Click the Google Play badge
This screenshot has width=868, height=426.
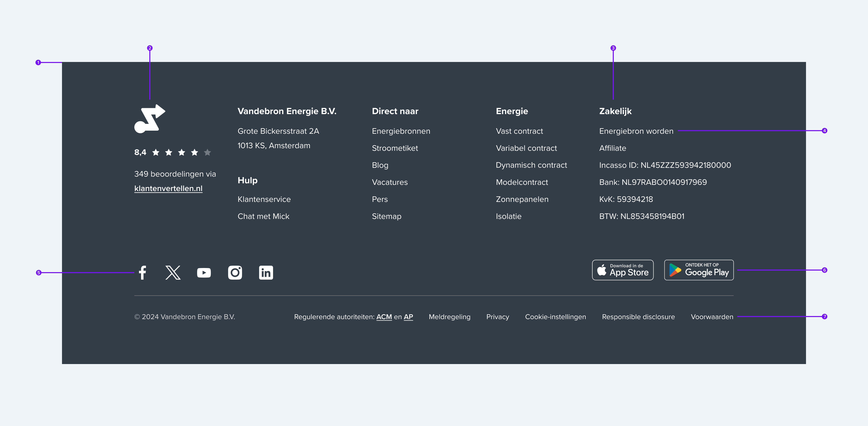pyautogui.click(x=699, y=270)
